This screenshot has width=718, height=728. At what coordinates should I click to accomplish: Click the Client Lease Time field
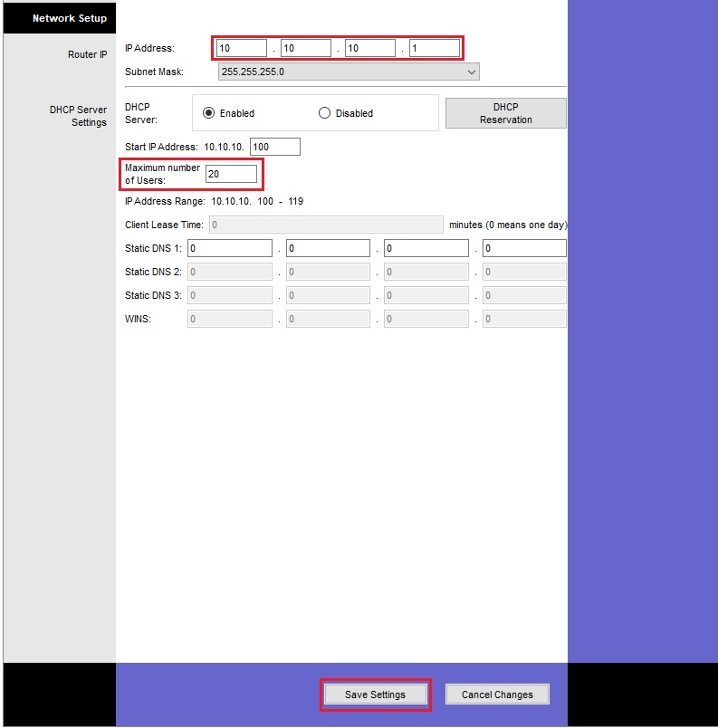[x=326, y=225]
